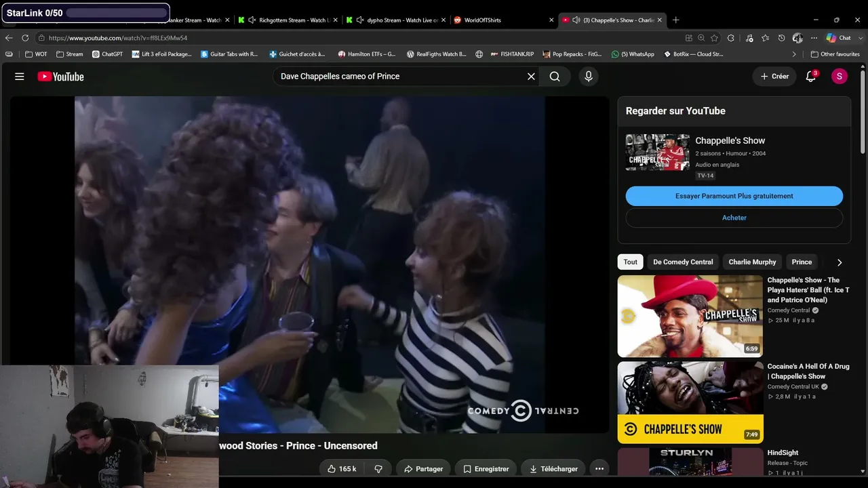Image resolution: width=868 pixels, height=488 pixels.
Task: Close the Chappelle's Show tab
Action: [660, 20]
